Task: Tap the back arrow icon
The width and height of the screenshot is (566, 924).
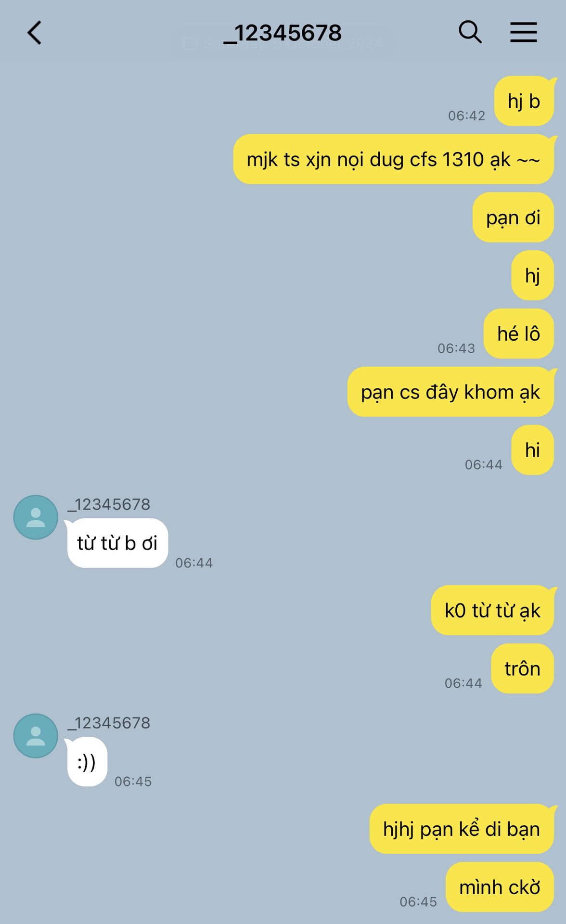Action: coord(35,33)
